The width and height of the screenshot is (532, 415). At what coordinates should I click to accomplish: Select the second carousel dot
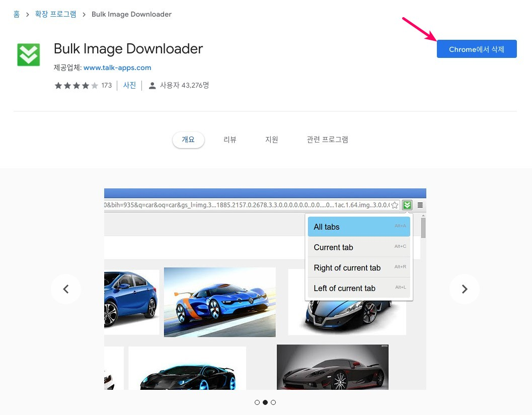(265, 402)
